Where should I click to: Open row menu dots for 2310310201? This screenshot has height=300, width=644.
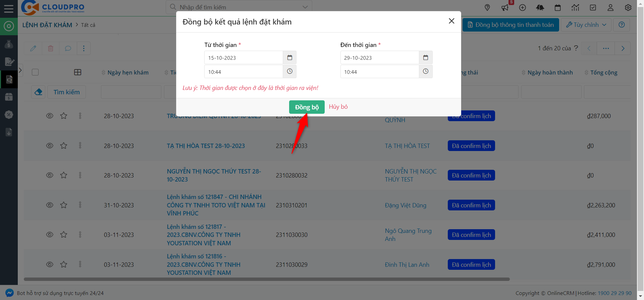pos(80,205)
